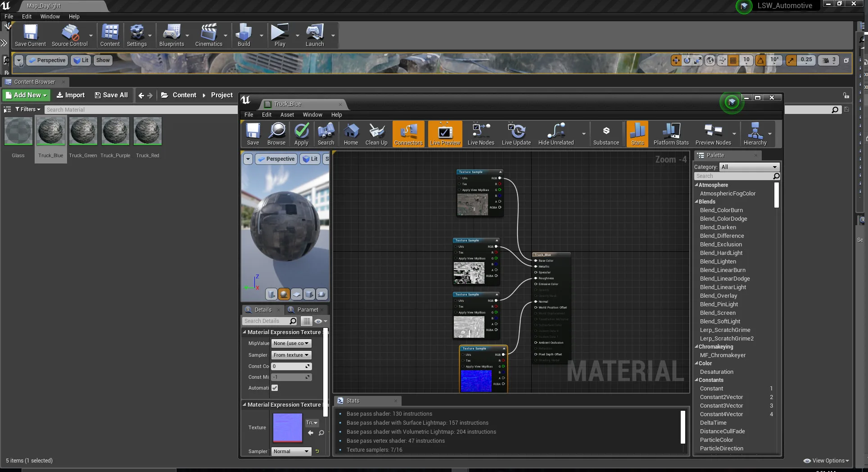Adjust the Const Mip Value field
Viewport: 868px width, 472px height.
tap(291, 377)
